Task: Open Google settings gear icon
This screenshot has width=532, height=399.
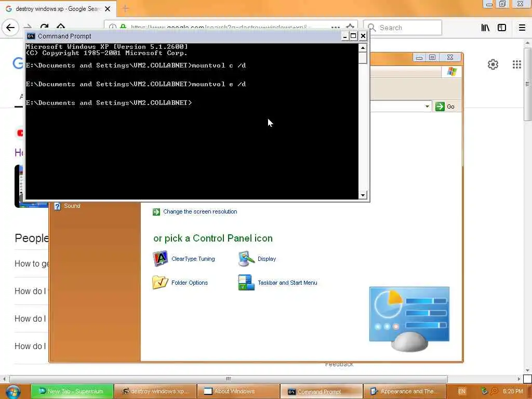Action: click(493, 64)
